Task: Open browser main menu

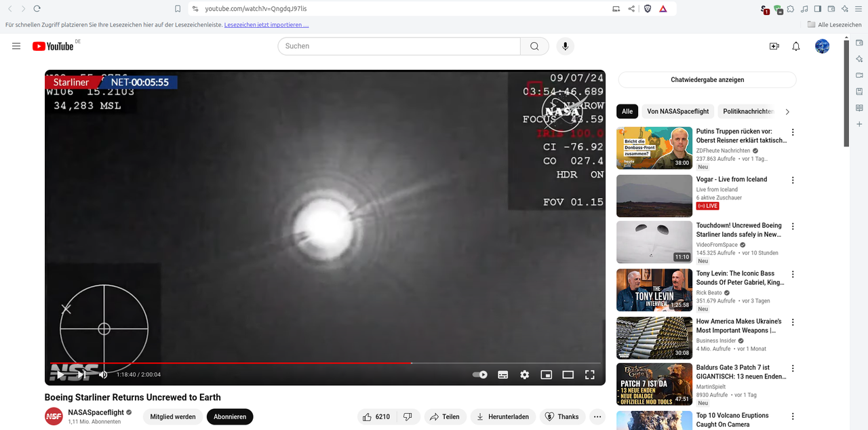Action: pos(859,9)
